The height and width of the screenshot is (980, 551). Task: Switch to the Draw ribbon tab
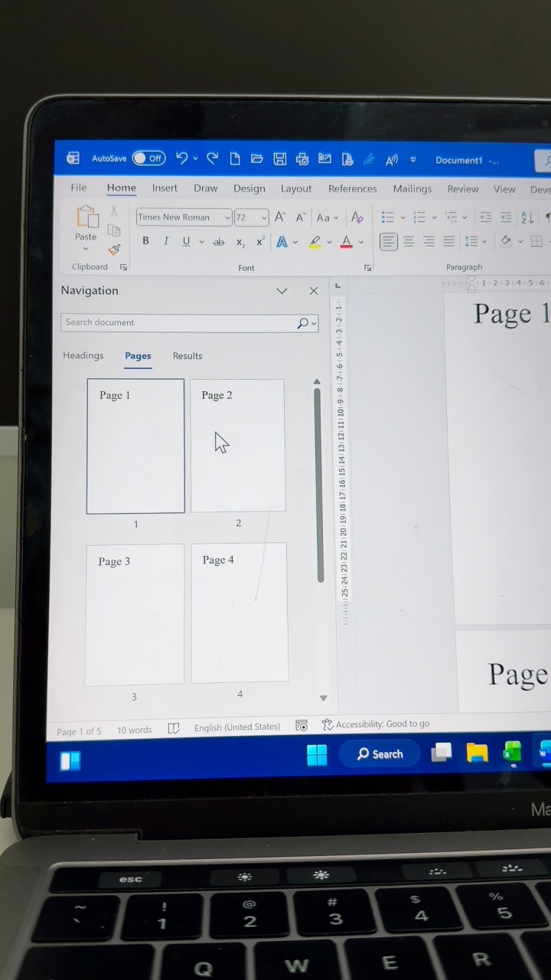point(206,188)
